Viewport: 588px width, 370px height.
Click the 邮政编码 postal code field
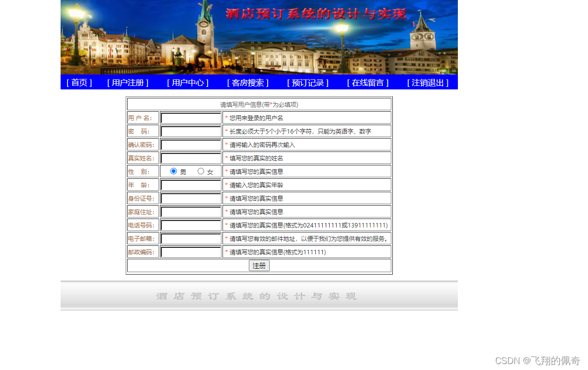pyautogui.click(x=191, y=252)
